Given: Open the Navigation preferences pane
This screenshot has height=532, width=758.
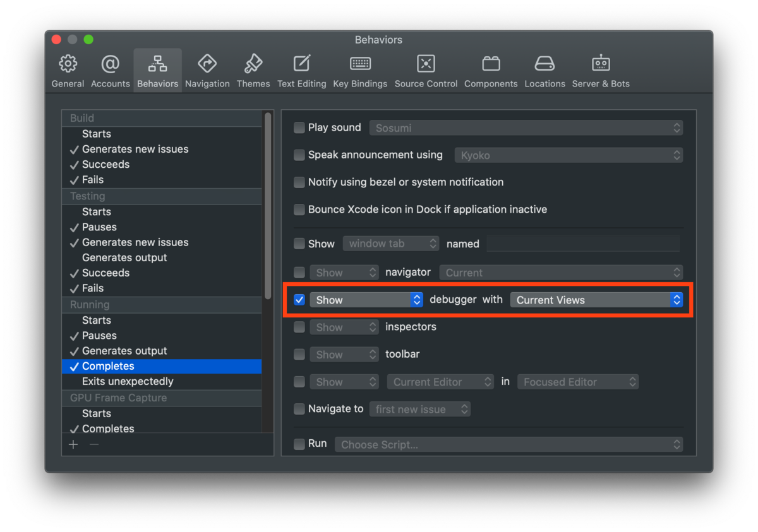Looking at the screenshot, I should point(207,71).
